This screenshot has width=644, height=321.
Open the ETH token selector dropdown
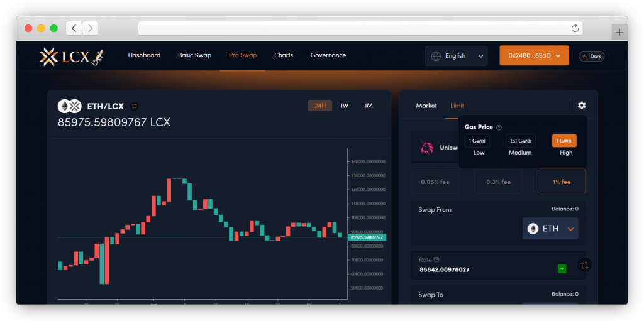[x=550, y=228]
